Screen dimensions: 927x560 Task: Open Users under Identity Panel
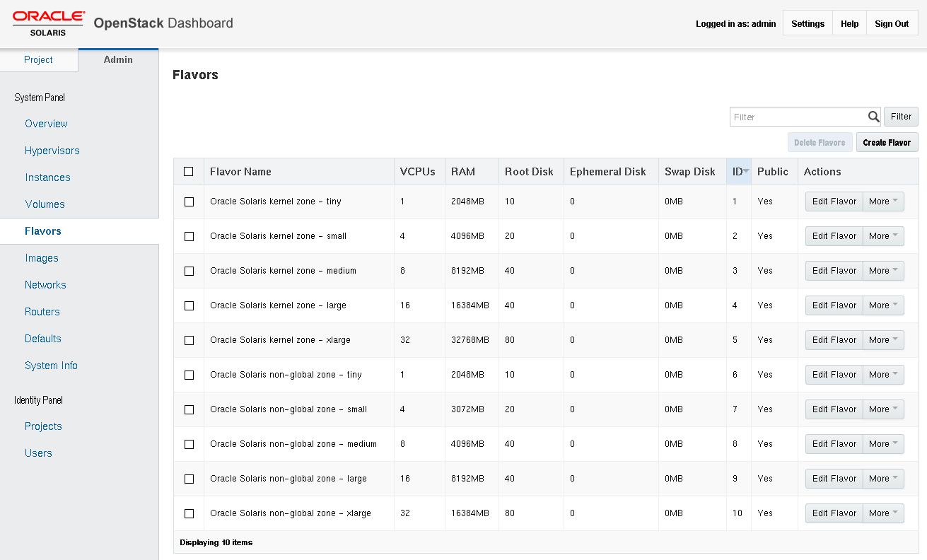coord(38,453)
